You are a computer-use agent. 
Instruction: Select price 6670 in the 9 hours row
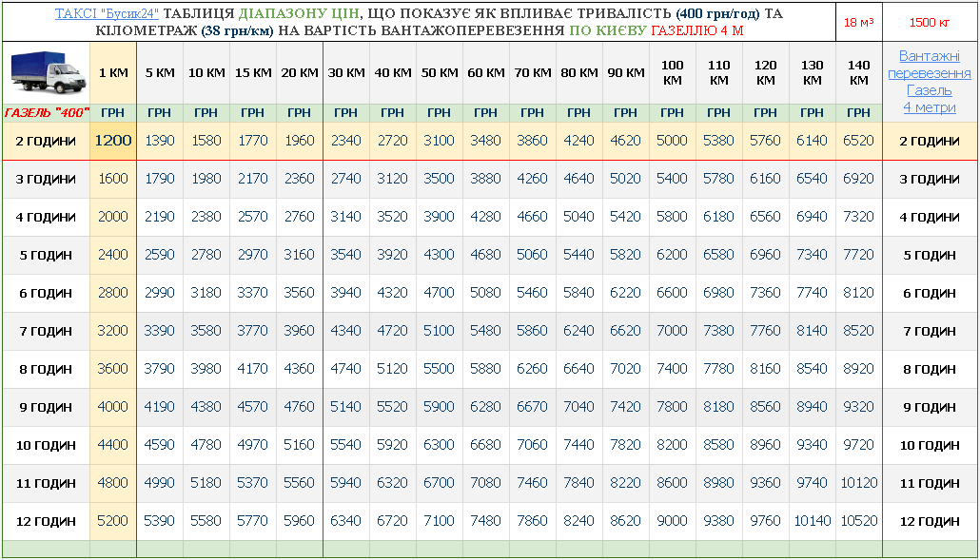tap(532, 407)
